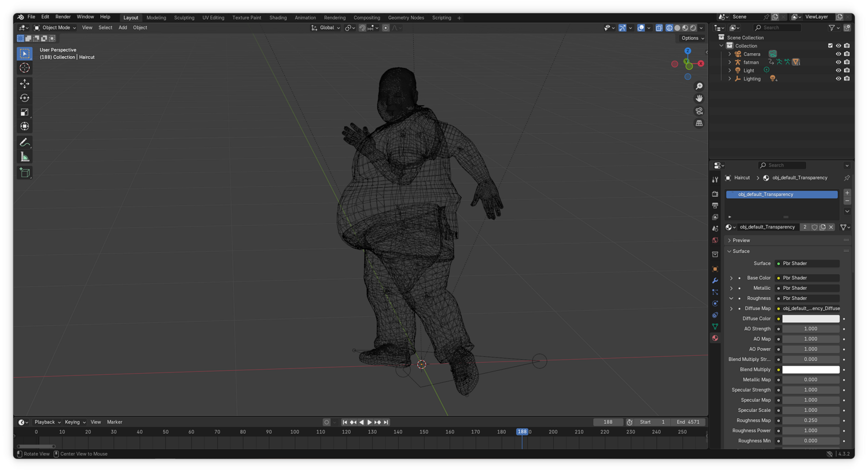Play the animation forward
The image size is (868, 472).
point(369,422)
